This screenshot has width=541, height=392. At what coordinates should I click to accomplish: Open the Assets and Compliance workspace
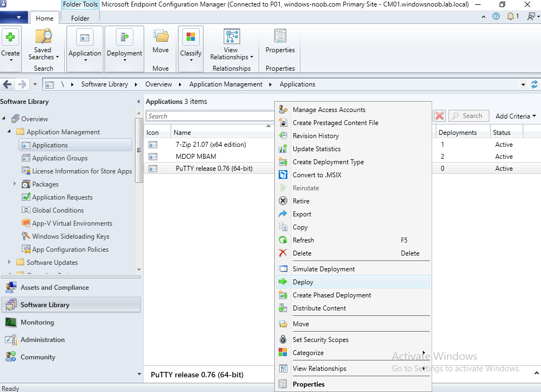(x=71, y=288)
